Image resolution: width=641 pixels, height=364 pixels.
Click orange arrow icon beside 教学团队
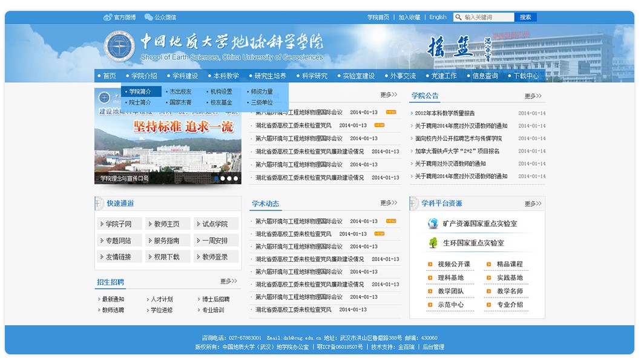(x=430, y=291)
